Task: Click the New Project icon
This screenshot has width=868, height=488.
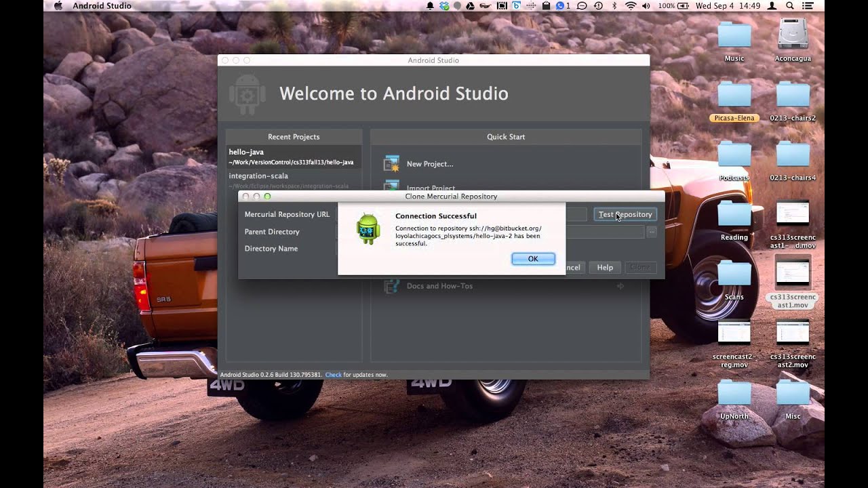Action: point(391,163)
